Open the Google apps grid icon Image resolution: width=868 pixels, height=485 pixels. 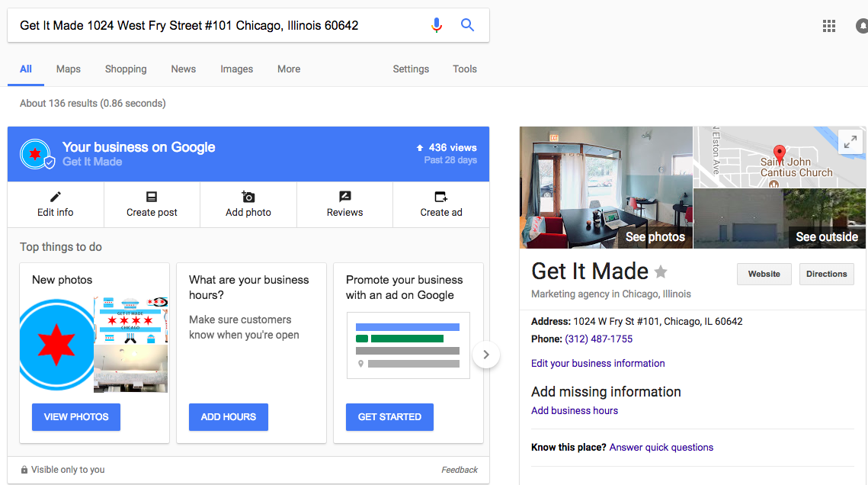coord(828,26)
